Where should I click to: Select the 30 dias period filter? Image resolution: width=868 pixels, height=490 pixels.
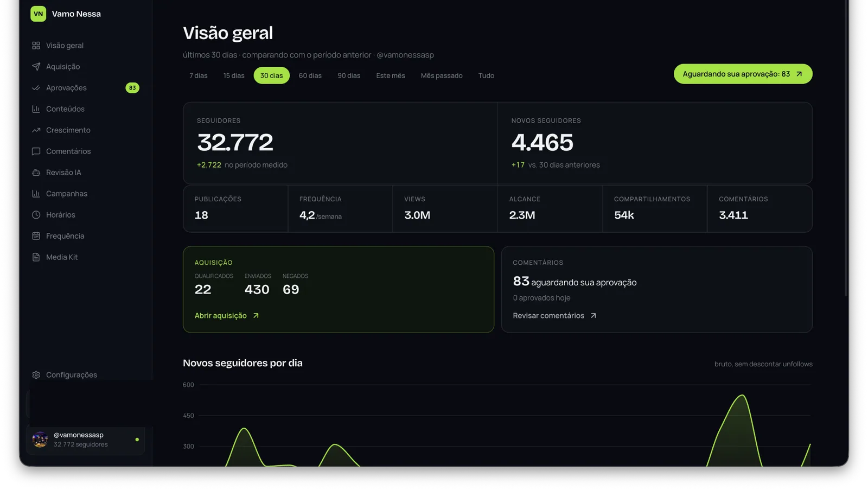(272, 75)
